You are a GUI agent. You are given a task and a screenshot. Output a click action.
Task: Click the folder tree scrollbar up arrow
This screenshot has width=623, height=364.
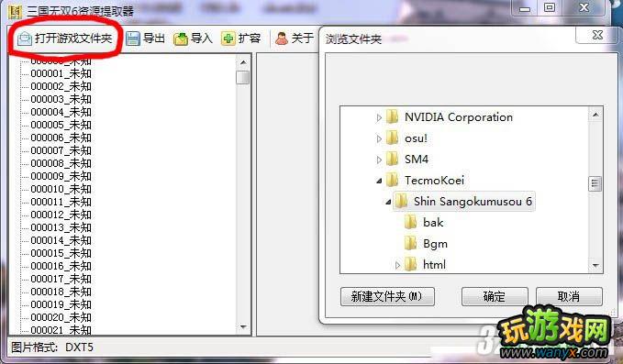tap(595, 115)
